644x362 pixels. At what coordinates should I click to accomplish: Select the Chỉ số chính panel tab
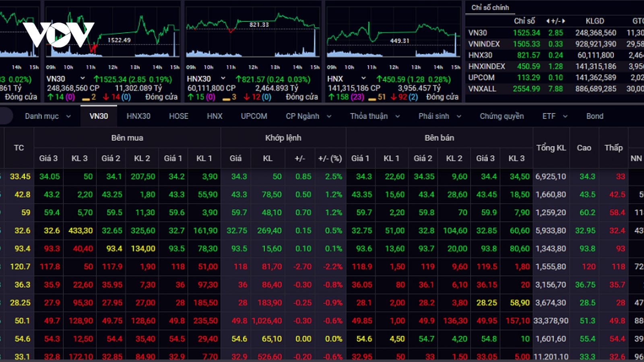[490, 8]
